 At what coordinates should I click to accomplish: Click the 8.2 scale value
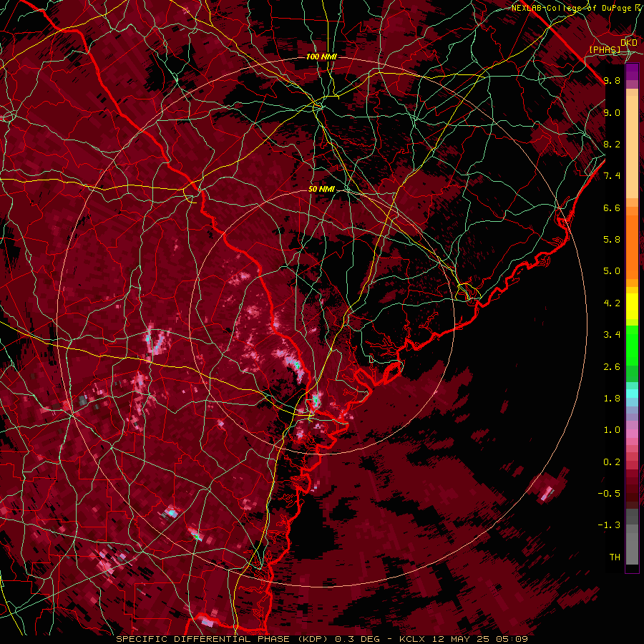pos(612,144)
